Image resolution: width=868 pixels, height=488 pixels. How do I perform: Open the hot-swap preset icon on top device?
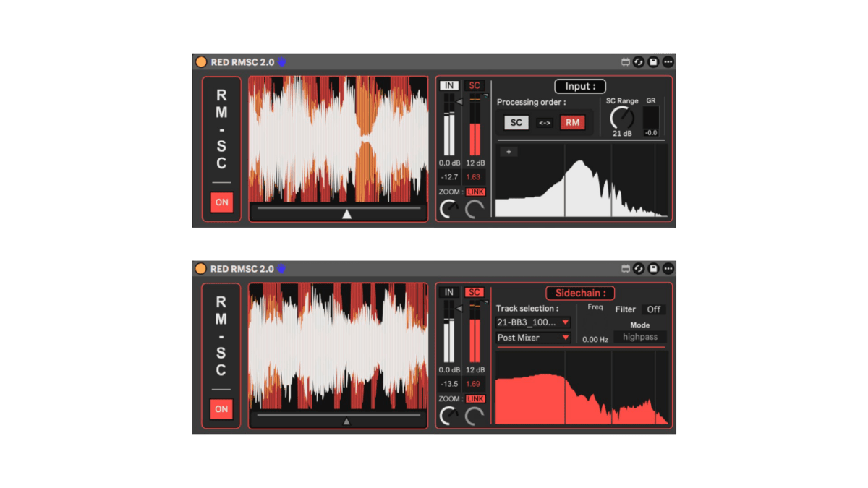(x=625, y=62)
